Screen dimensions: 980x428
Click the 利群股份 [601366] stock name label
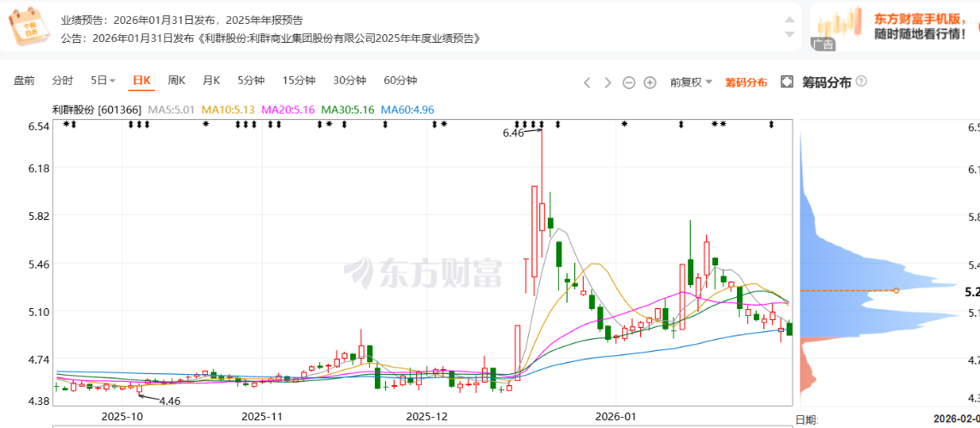click(98, 110)
